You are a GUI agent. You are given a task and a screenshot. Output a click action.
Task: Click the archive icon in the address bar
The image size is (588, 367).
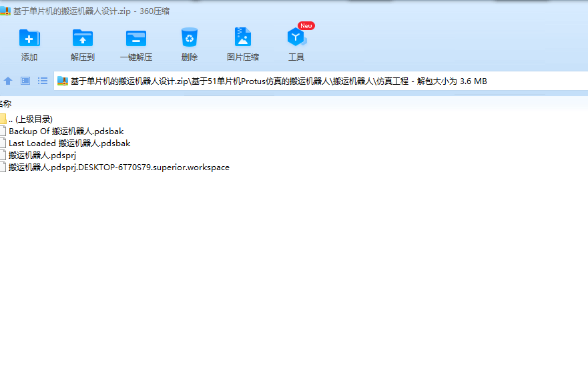pos(62,81)
